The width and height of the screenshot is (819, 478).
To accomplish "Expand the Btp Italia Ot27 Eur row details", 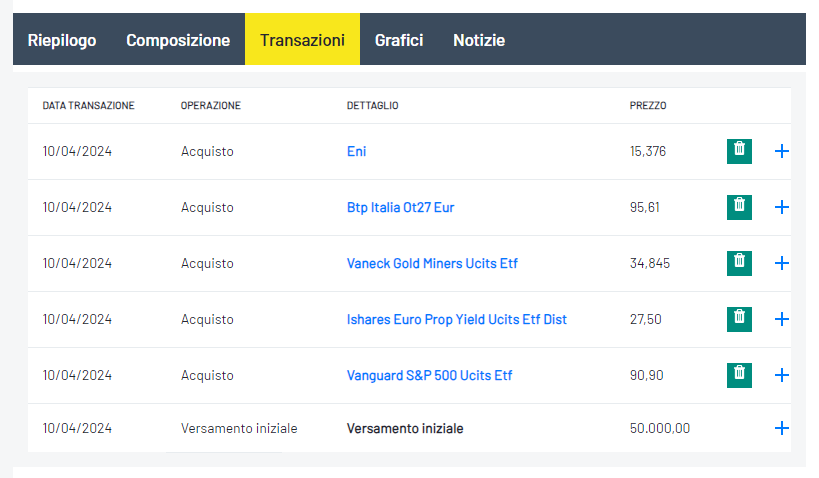I will (x=781, y=207).
